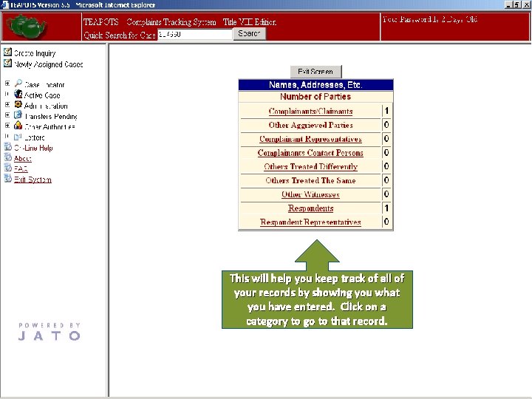This screenshot has width=532, height=399.
Task: Click Other Aggrieved Parties category
Action: click(310, 125)
